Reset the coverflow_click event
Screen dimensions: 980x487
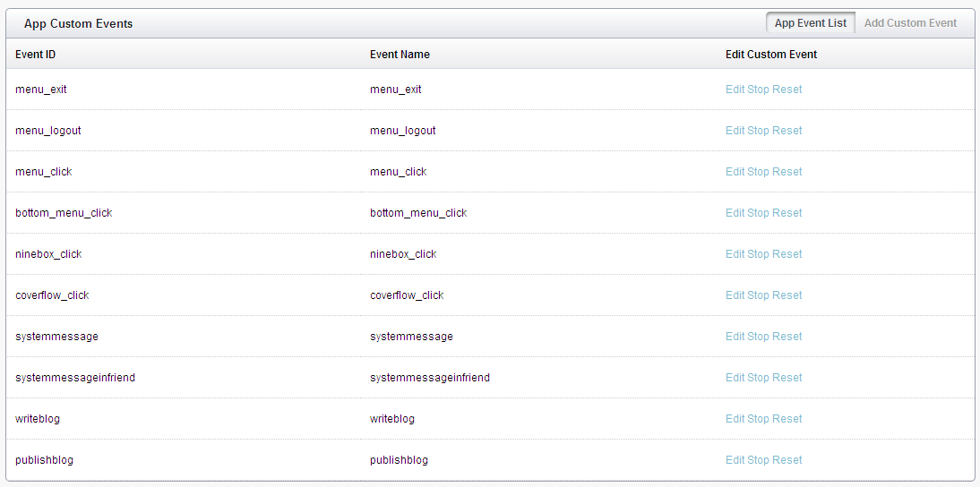click(x=787, y=295)
